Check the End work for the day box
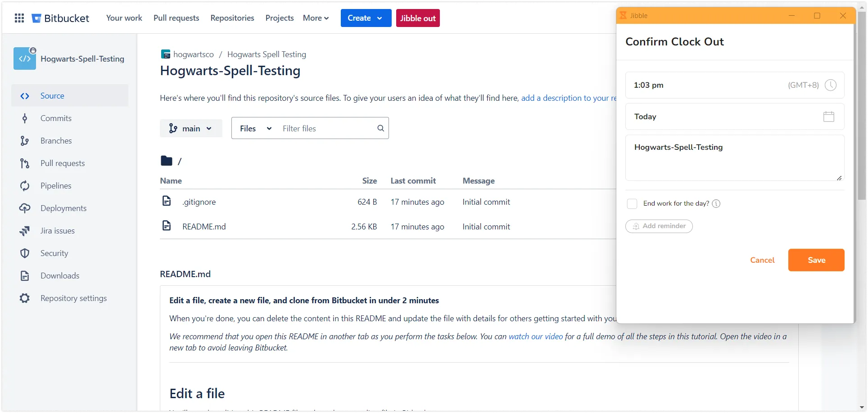The image size is (868, 413). click(x=632, y=204)
